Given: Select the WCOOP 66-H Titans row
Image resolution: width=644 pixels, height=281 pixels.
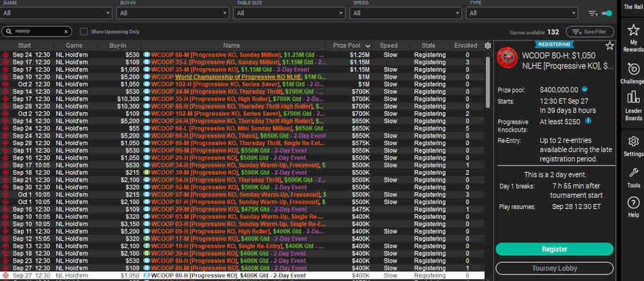Looking at the screenshot, I should coord(241,136).
